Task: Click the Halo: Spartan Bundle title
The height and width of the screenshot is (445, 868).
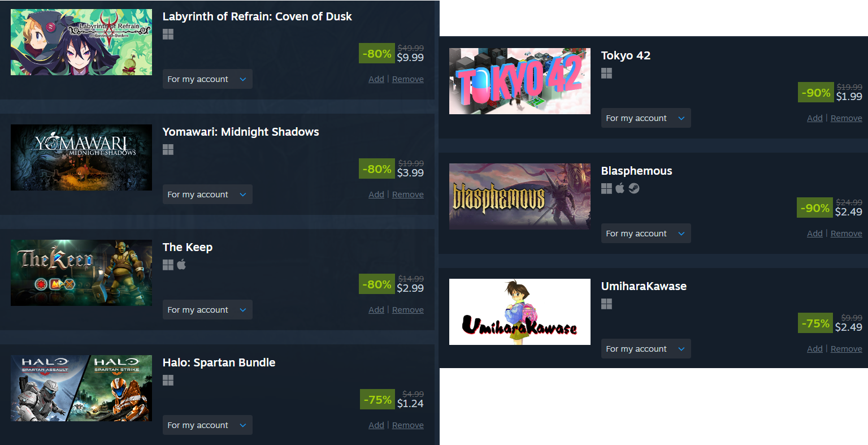Action: [x=219, y=362]
